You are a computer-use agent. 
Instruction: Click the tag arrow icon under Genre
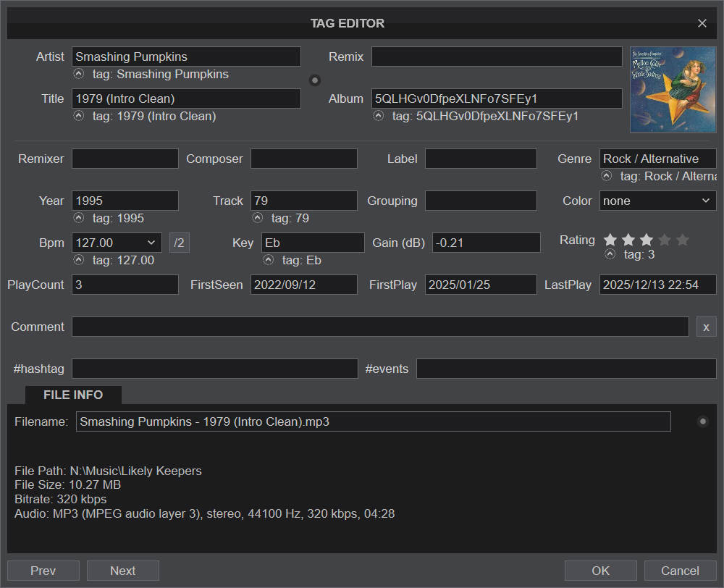(607, 176)
